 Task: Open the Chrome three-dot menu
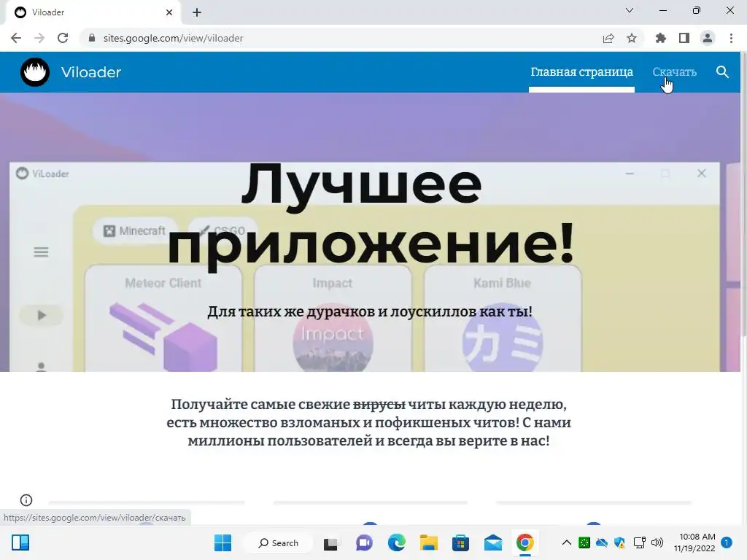pyautogui.click(x=731, y=38)
